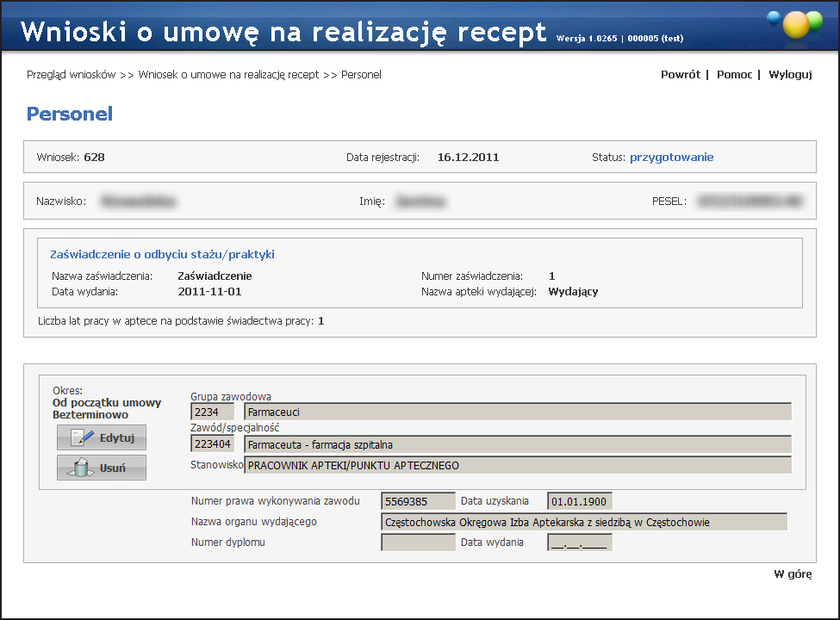This screenshot has width=840, height=620.
Task: Click the Nazwa organu wydającego field
Action: (x=584, y=522)
